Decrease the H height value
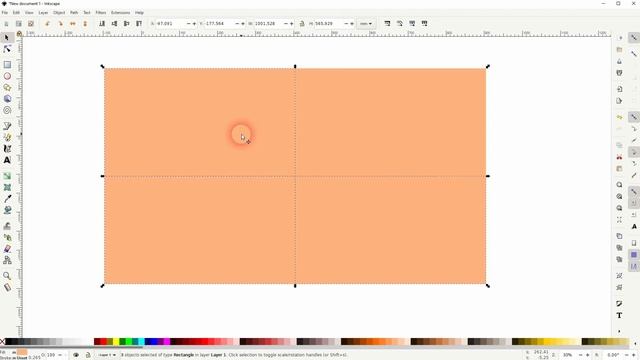 [x=346, y=24]
